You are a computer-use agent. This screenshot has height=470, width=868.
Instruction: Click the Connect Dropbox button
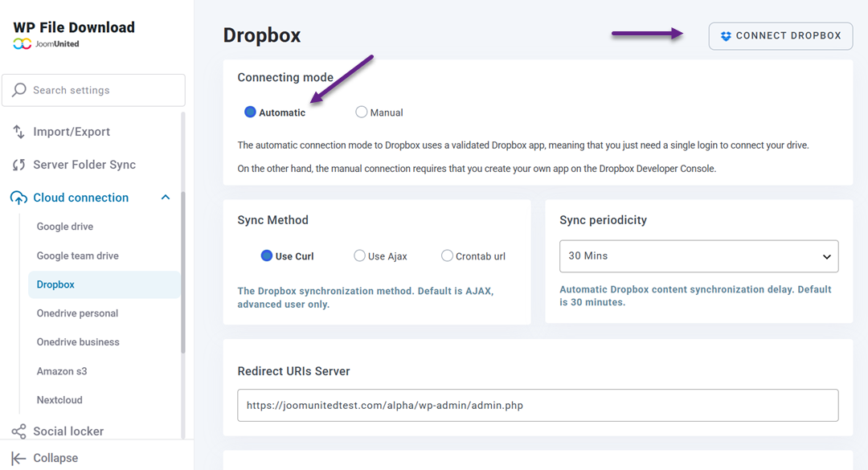coord(780,36)
